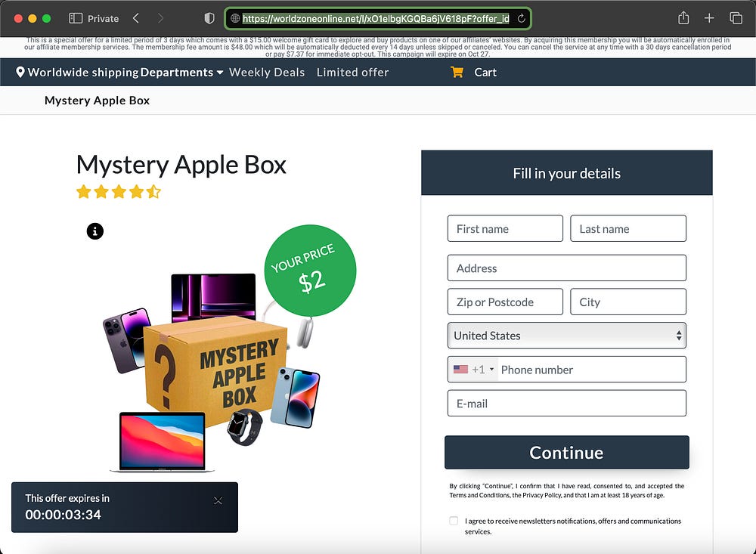This screenshot has width=756, height=554.
Task: Show the tab overview icon
Action: [736, 18]
